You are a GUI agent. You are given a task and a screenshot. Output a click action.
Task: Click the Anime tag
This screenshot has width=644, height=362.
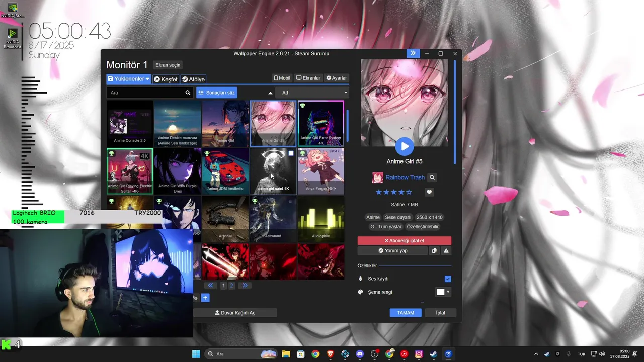tap(373, 217)
